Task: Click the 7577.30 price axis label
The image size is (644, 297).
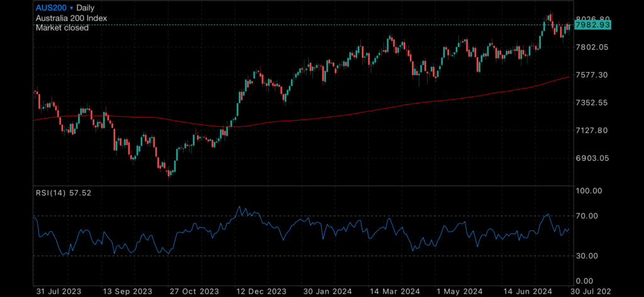Action: [x=593, y=75]
